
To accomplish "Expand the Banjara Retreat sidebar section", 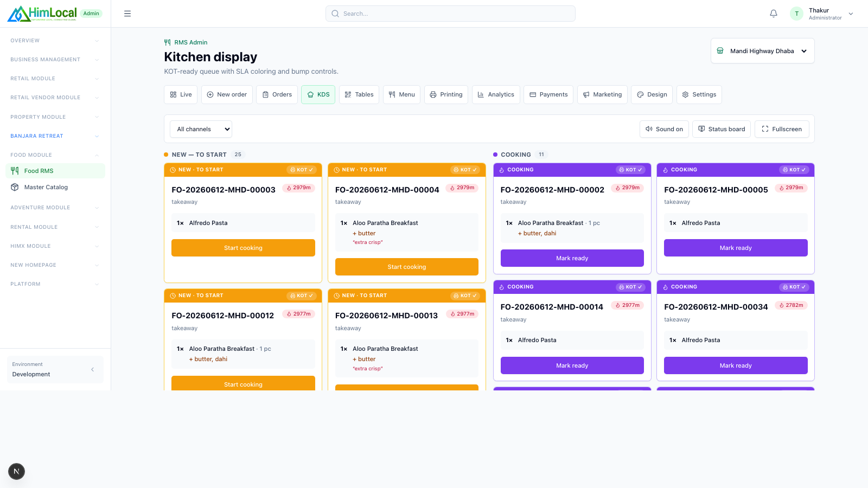I will 54,136.
